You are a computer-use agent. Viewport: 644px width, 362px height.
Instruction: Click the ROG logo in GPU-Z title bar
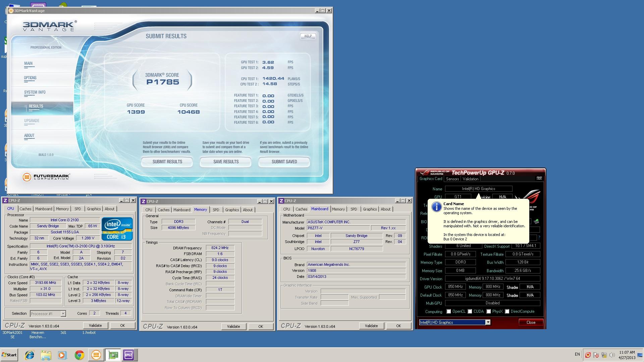coord(425,173)
